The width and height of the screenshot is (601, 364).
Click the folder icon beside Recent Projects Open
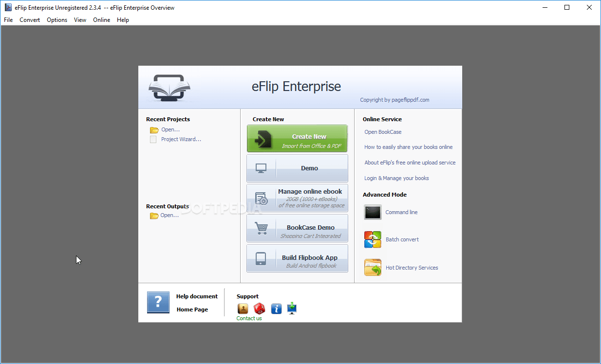(x=154, y=130)
